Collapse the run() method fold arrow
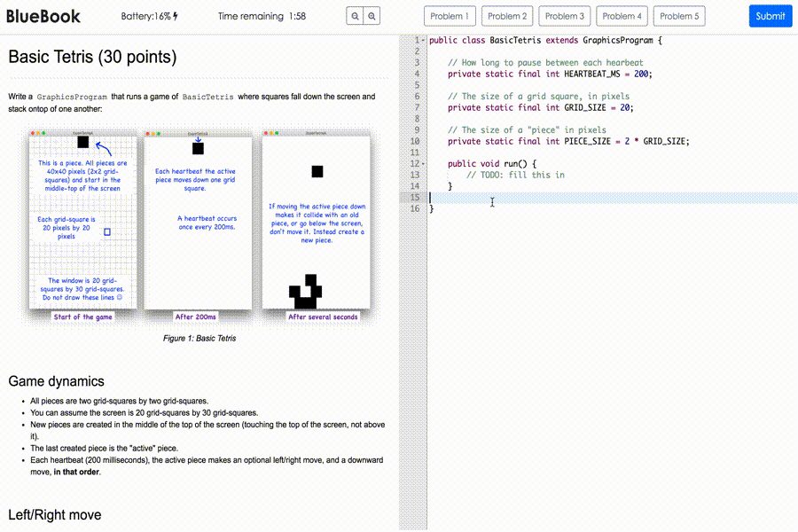Image resolution: width=798 pixels, height=532 pixels. click(423, 164)
